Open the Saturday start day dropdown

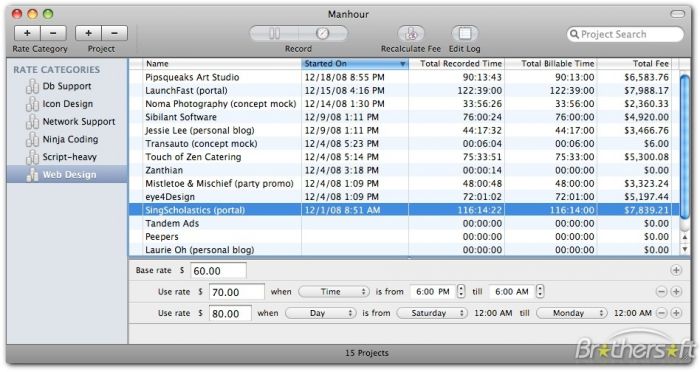(x=432, y=313)
